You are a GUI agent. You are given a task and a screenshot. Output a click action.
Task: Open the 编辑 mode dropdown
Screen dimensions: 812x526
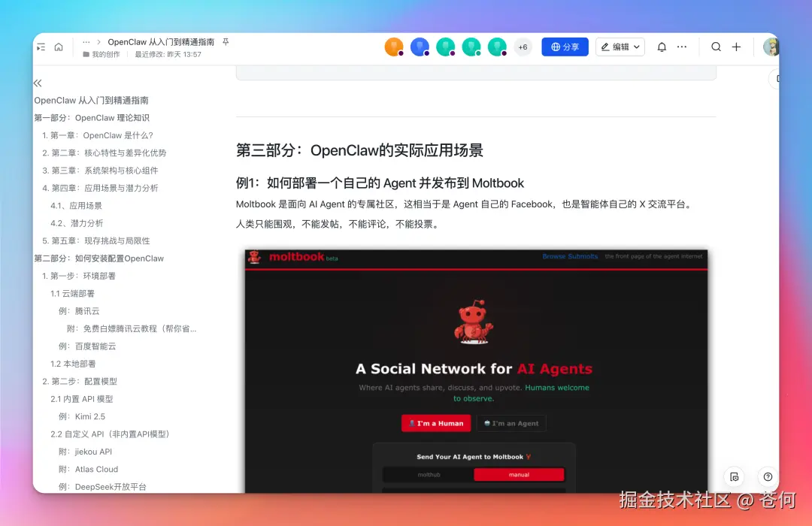(x=620, y=47)
